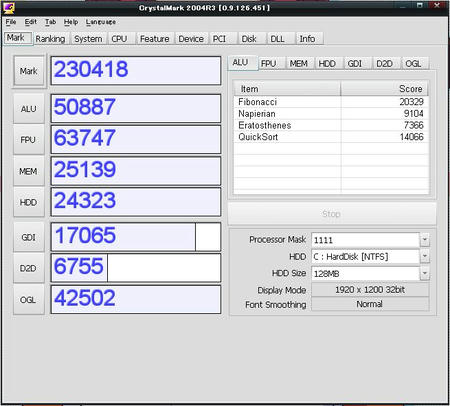Click the Font Smoothing Normal button
450x406 pixels.
370,304
